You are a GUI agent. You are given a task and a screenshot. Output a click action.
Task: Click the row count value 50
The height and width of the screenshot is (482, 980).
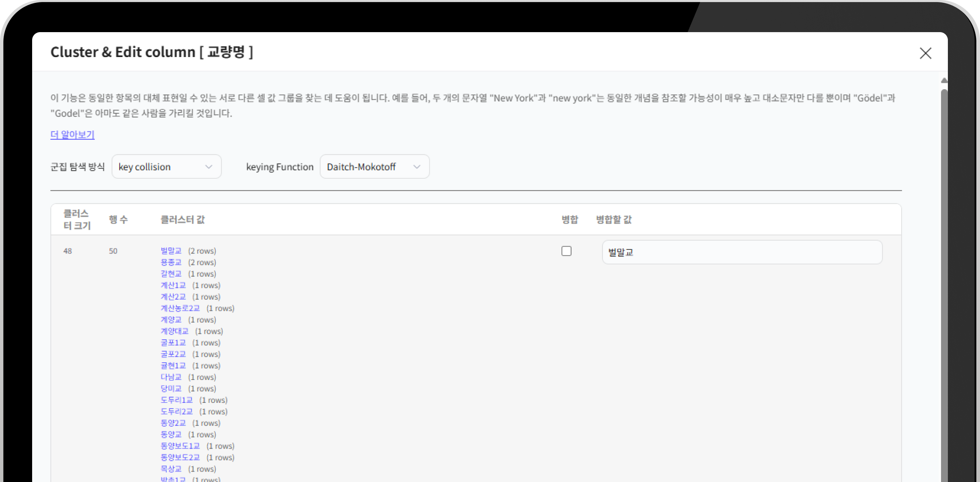113,251
